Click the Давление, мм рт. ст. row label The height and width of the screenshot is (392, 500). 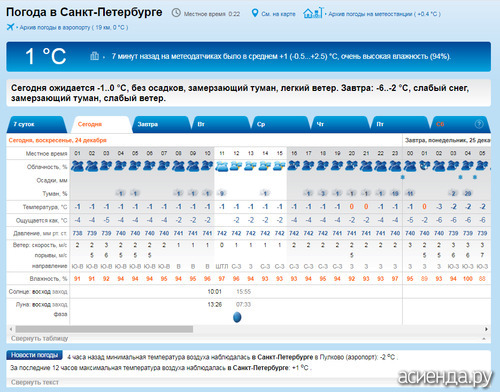click(x=40, y=233)
